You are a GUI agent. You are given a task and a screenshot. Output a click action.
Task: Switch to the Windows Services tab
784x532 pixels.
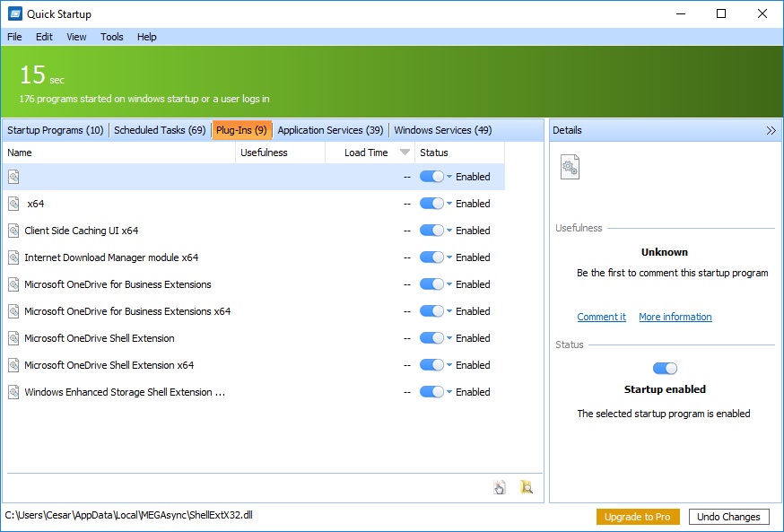click(x=441, y=129)
